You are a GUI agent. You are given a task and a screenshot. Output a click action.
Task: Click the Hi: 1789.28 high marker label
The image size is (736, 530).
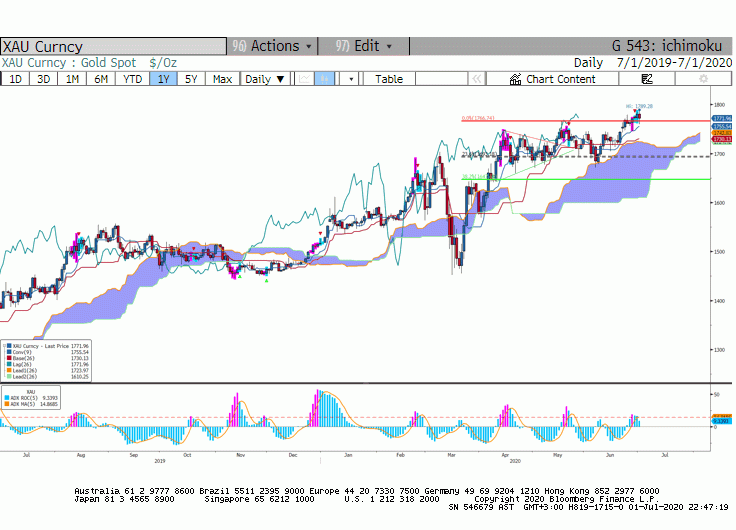pos(639,106)
